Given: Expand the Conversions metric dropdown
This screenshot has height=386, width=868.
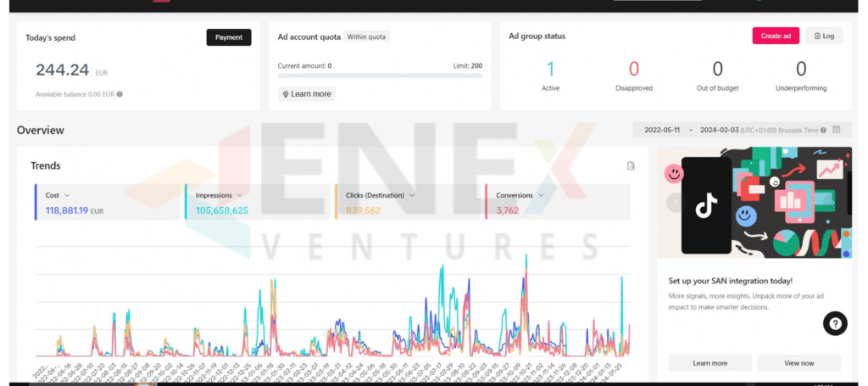Looking at the screenshot, I should (x=540, y=195).
